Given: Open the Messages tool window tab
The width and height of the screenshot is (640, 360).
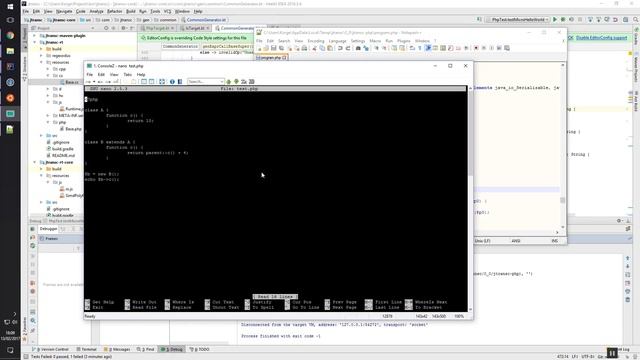Looking at the screenshot, I should (117, 349).
